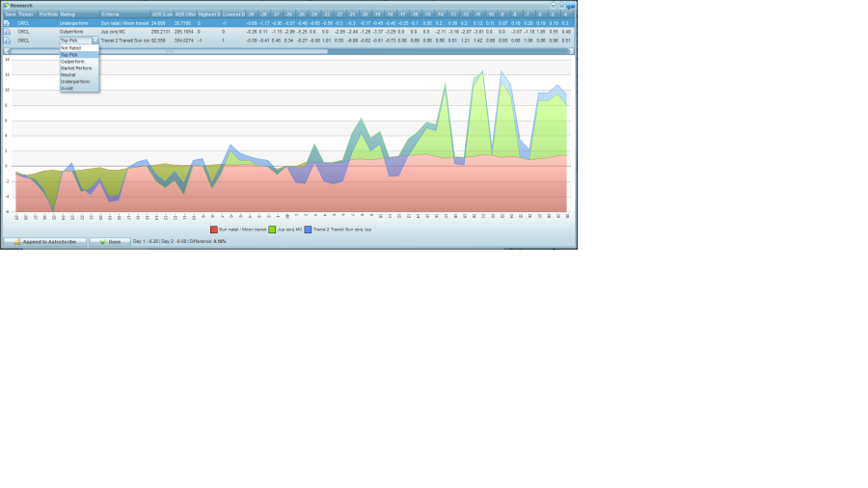Click the save icon in the third ORCL row
868x488 pixels.
tap(8, 41)
